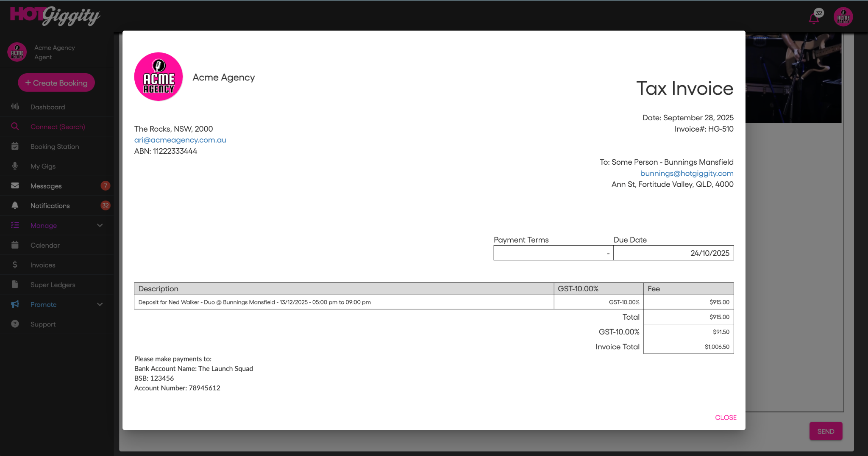868x456 pixels.
Task: Click the Ann St, Fortitude Valley address text
Action: click(672, 185)
